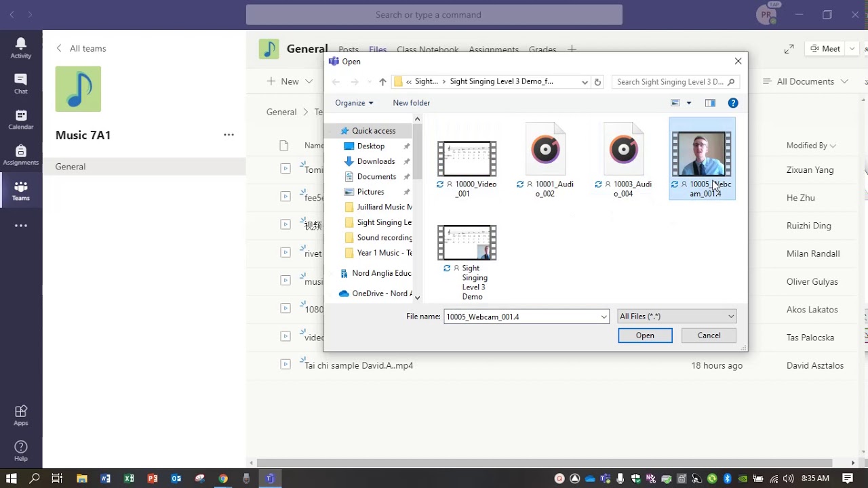Add a new tab with plus
Screen dimensions: 868x488
572,49
